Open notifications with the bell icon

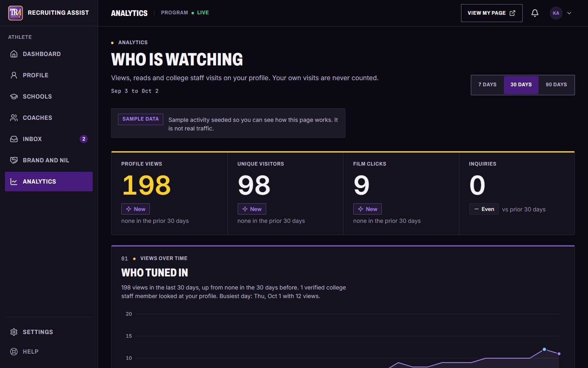tap(535, 13)
